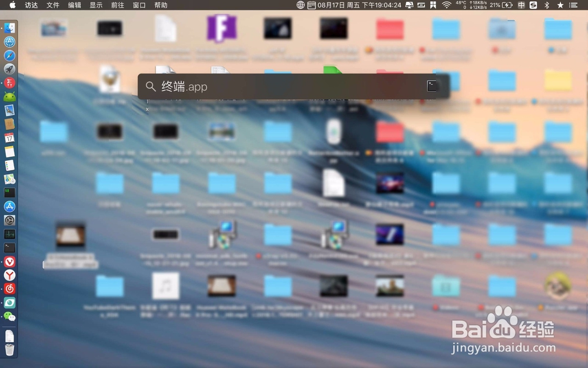
Task: Open AirPlay display menu bar icon
Action: [x=409, y=5]
